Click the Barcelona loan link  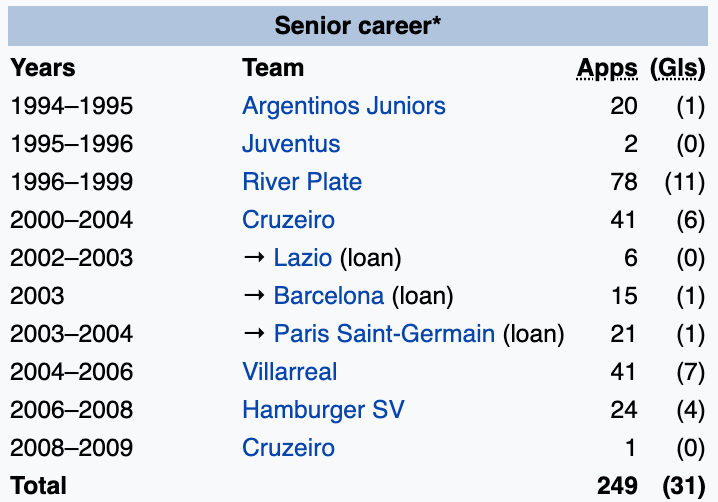(x=328, y=296)
